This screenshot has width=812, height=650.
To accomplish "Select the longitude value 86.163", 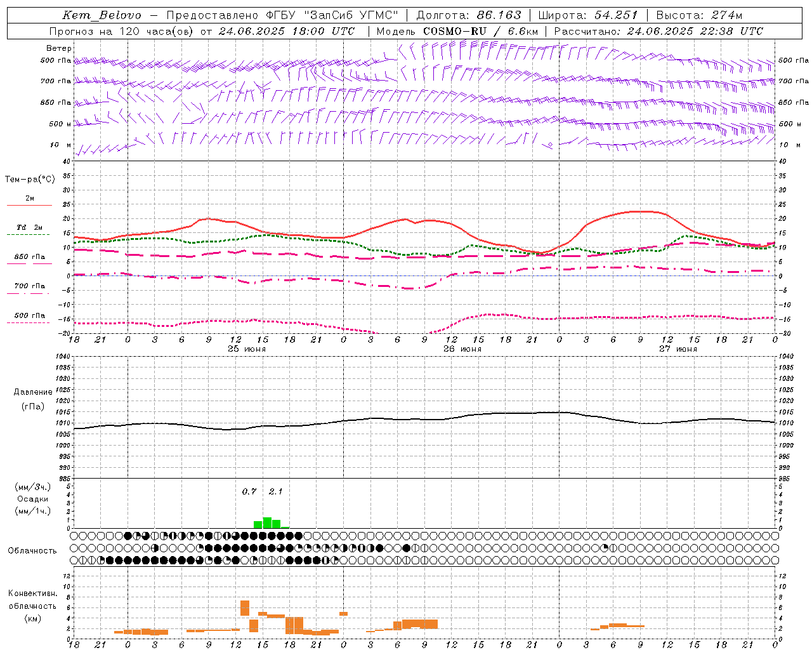I will pyautogui.click(x=499, y=15).
